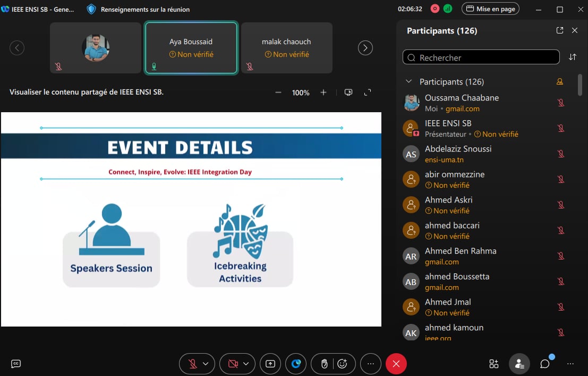588x376 pixels.
Task: Show next video thumbnails
Action: point(365,48)
